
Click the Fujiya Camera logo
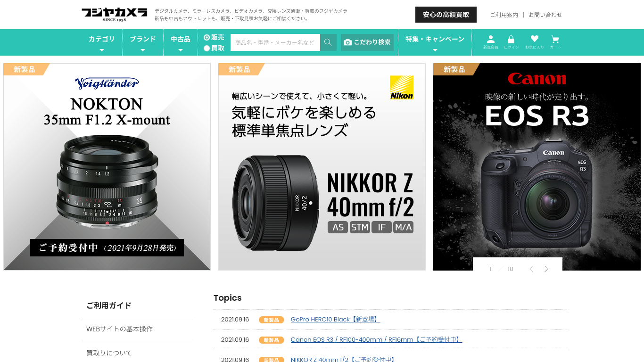pos(114,14)
